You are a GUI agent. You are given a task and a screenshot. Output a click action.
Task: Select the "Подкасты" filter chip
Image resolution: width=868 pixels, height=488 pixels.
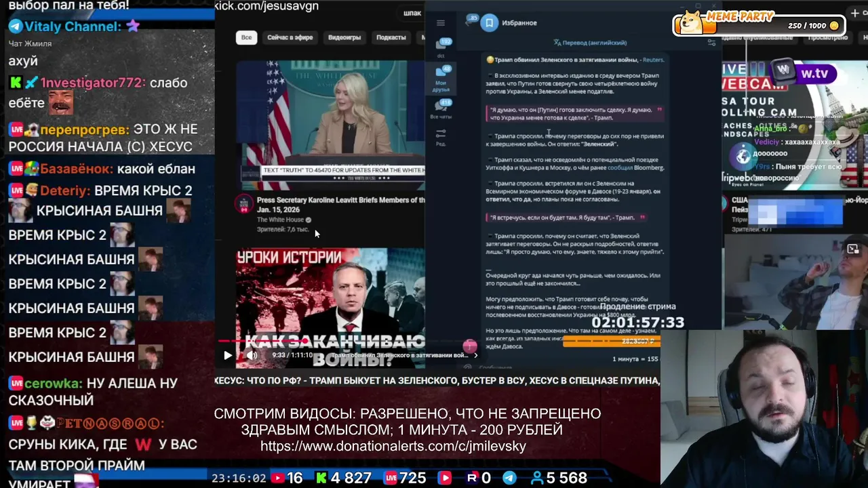[391, 37]
